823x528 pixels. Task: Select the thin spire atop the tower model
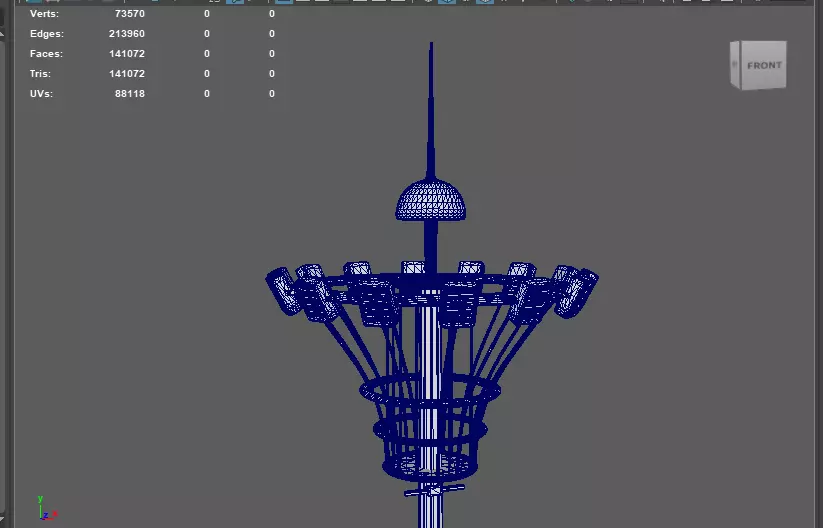point(431,110)
